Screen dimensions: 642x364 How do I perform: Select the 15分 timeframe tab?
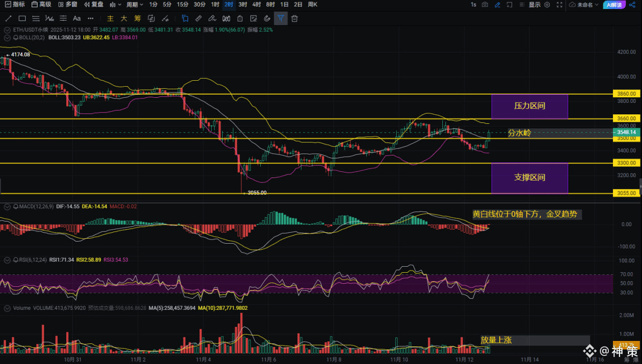183,5
